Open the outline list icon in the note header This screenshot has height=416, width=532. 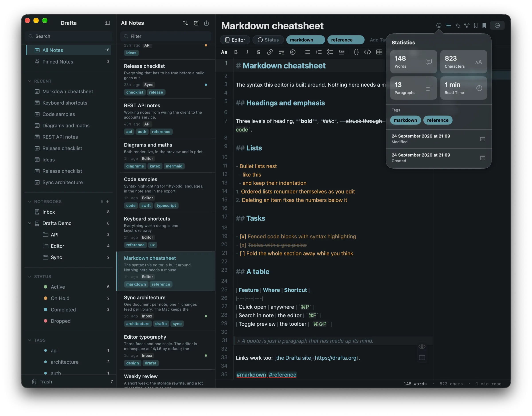click(448, 25)
